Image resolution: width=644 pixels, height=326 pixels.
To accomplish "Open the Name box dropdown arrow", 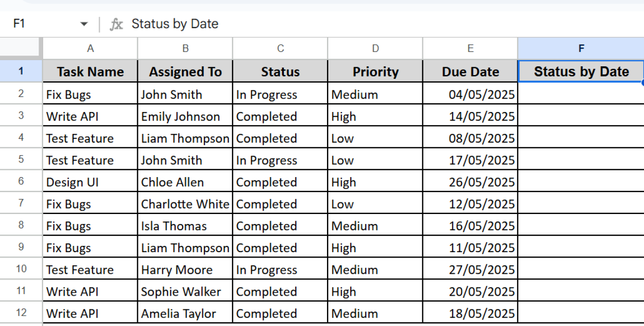I will click(x=84, y=24).
